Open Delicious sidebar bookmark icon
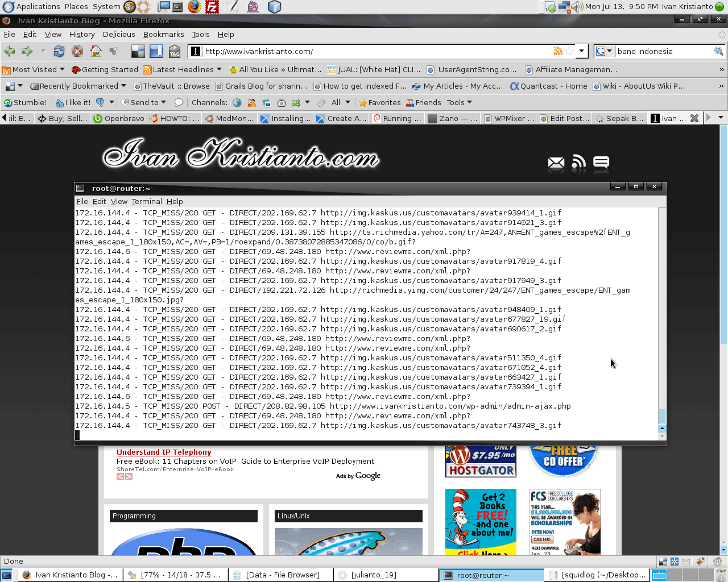This screenshot has width=728, height=582. [156, 51]
